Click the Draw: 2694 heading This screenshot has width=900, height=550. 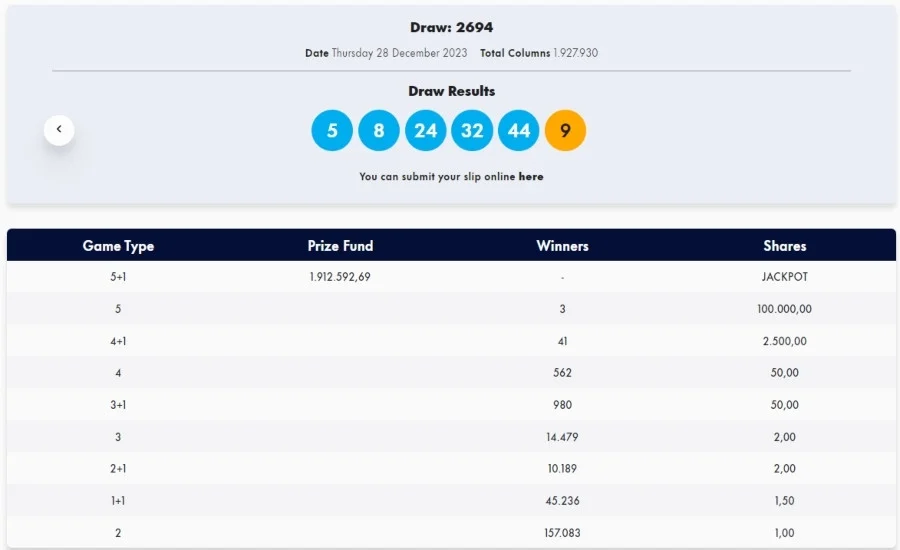click(451, 27)
